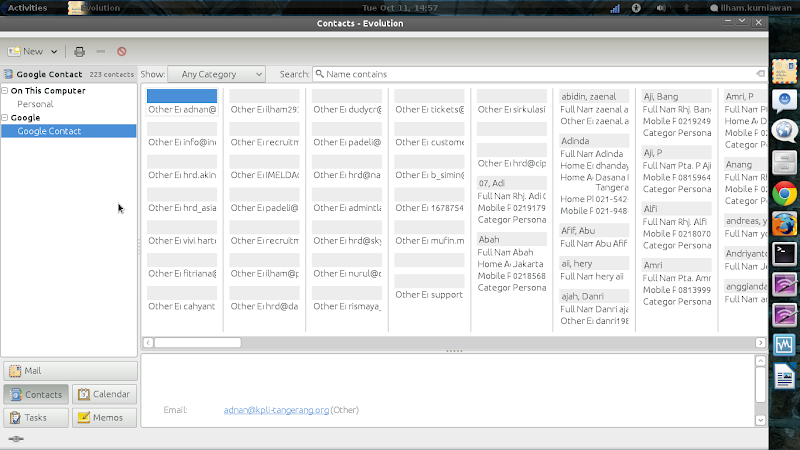The width and height of the screenshot is (800, 450).
Task: Click the red stop/cancel toolbar icon
Action: tap(121, 52)
